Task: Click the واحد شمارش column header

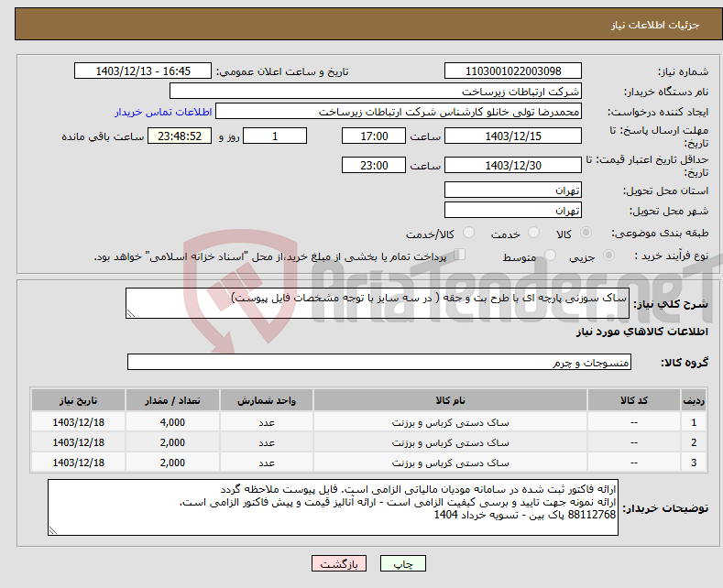Action: [x=267, y=400]
